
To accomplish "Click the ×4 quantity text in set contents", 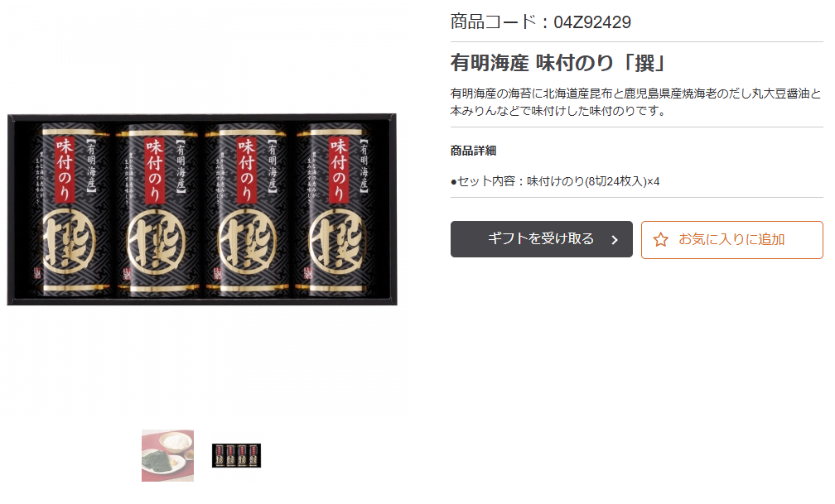I will (x=654, y=181).
